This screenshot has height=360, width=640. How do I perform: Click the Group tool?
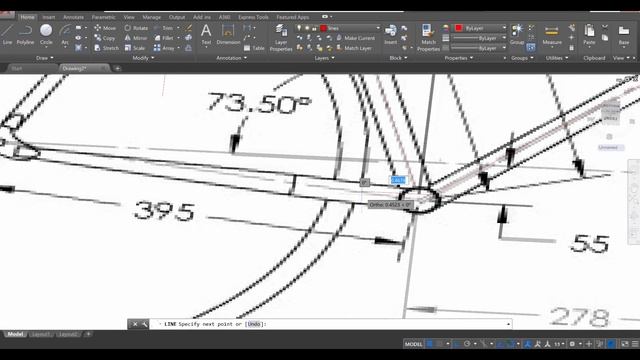tap(517, 34)
